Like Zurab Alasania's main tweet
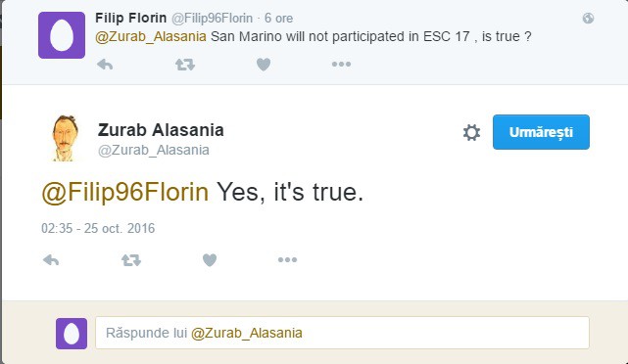The image size is (628, 364). click(210, 260)
